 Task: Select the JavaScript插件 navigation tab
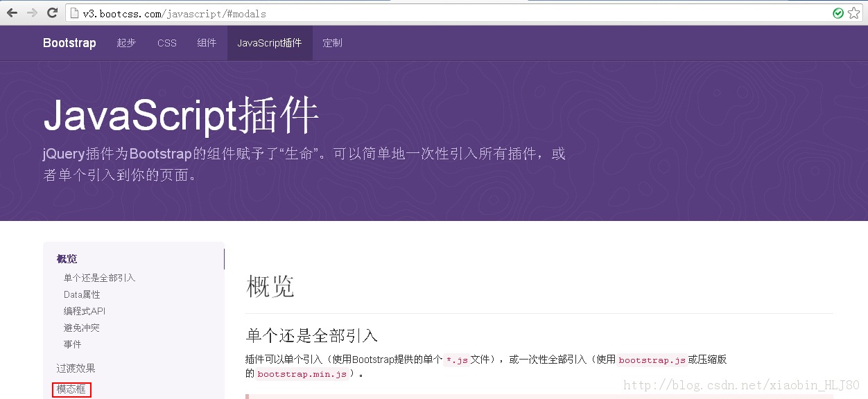pyautogui.click(x=270, y=43)
